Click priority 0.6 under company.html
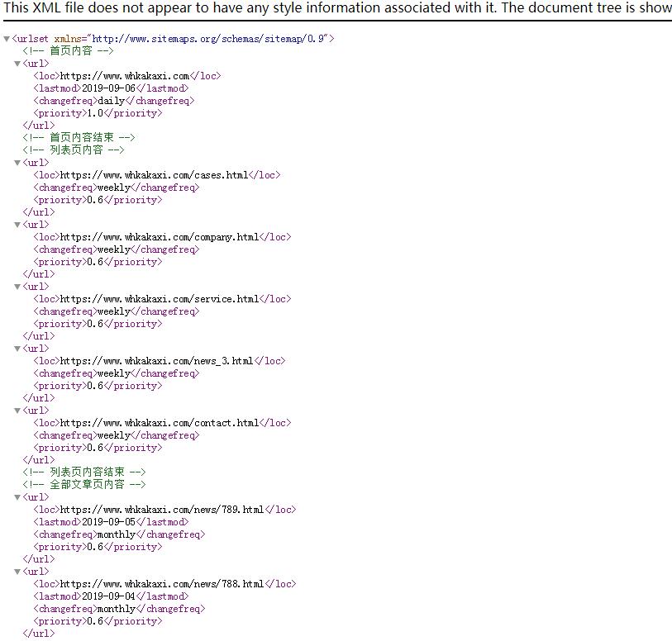672x641 pixels. (95, 262)
